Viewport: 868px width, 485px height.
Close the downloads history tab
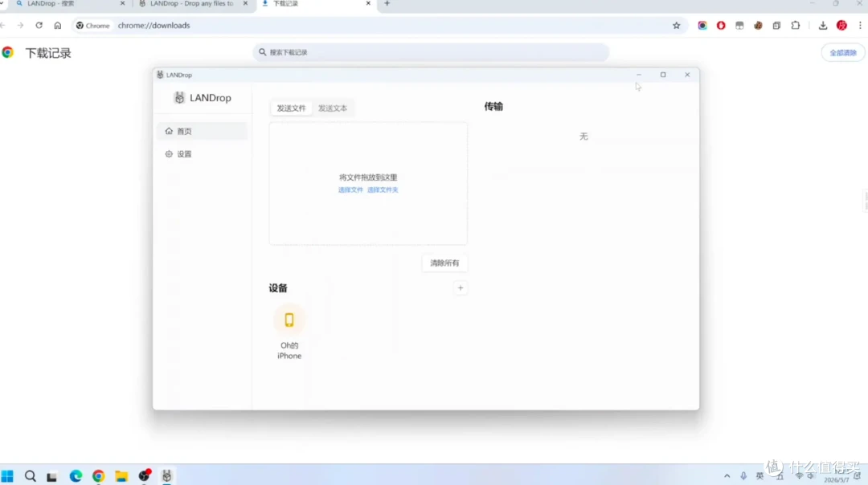368,4
